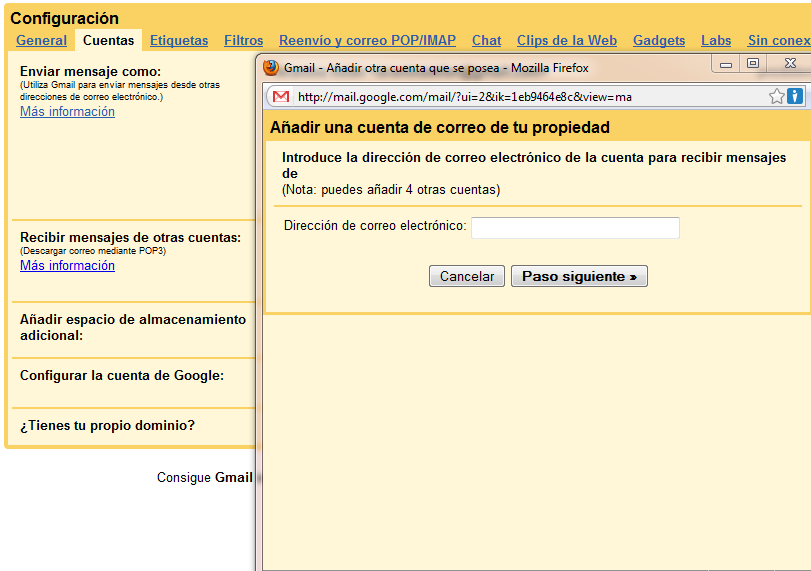Click Más información under Enviar mensaje como
Viewport: 811px width, 571px height.
pyautogui.click(x=67, y=112)
